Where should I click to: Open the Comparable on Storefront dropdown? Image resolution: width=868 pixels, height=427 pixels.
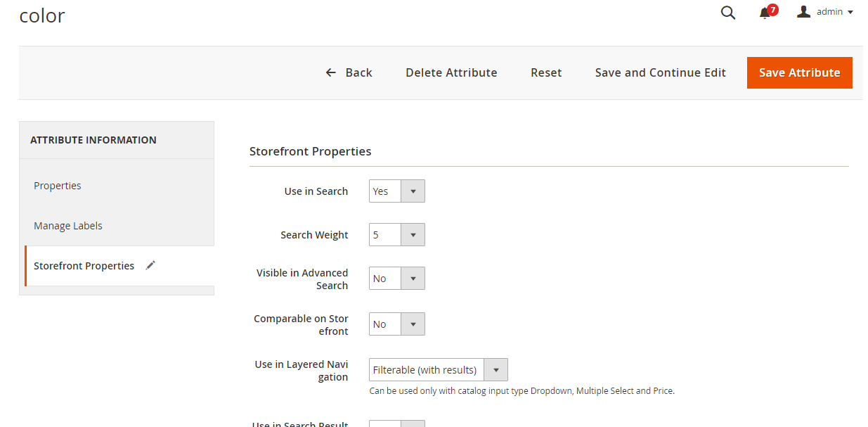pyautogui.click(x=413, y=324)
